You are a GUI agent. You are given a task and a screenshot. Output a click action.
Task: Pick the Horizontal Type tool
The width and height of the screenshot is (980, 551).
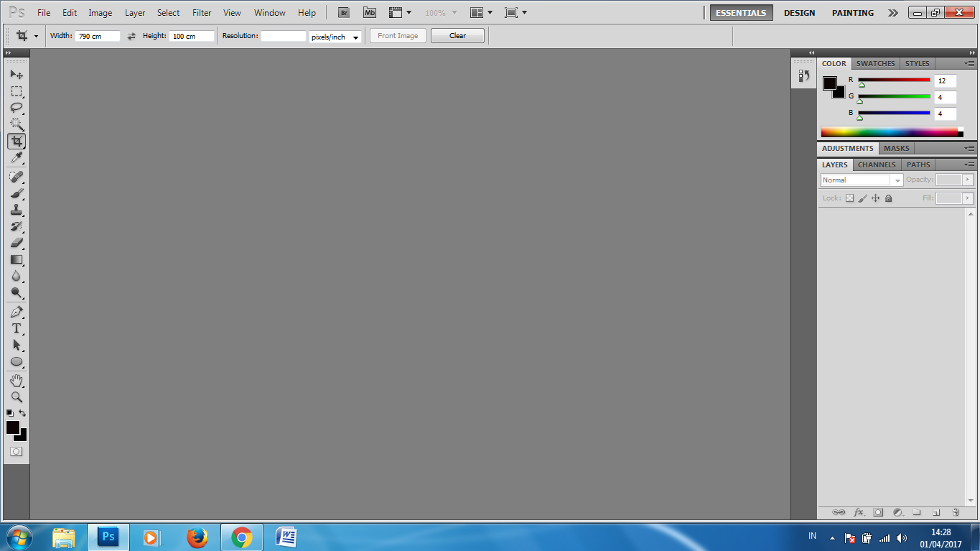point(17,328)
